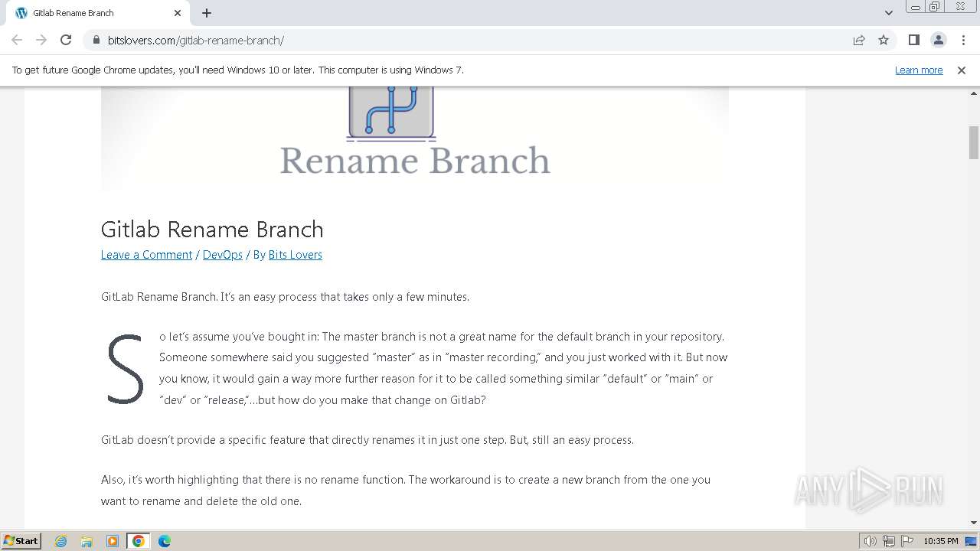Viewport: 980px width, 551px height.
Task: Close the Gitlab Rename Branch tab
Action: point(178,13)
